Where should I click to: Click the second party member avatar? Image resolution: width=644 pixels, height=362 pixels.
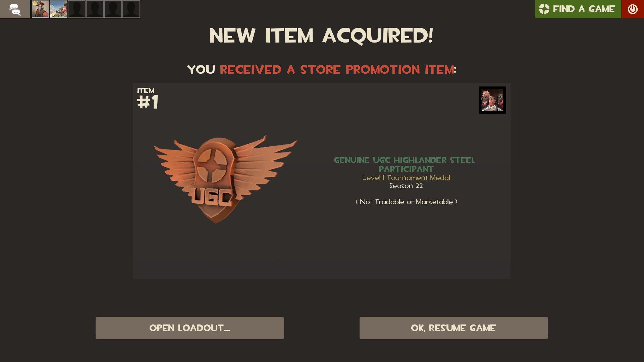(x=59, y=9)
